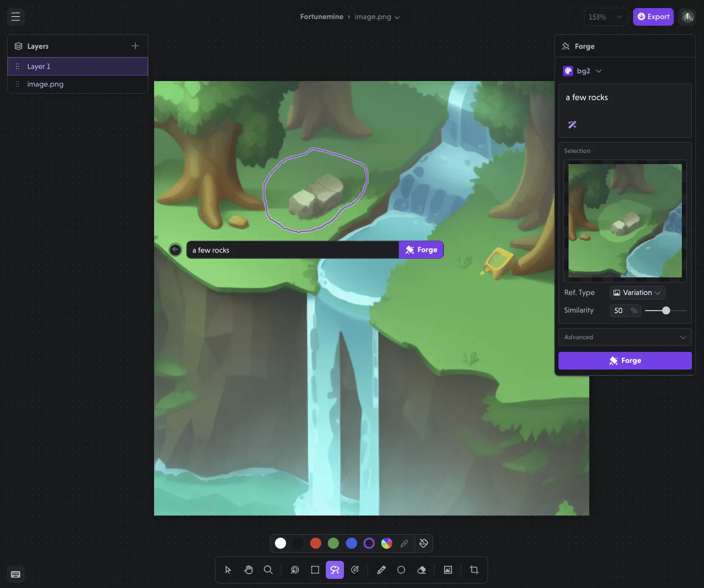Pick the eyedropper color sampler
This screenshot has width=704, height=588.
click(404, 543)
